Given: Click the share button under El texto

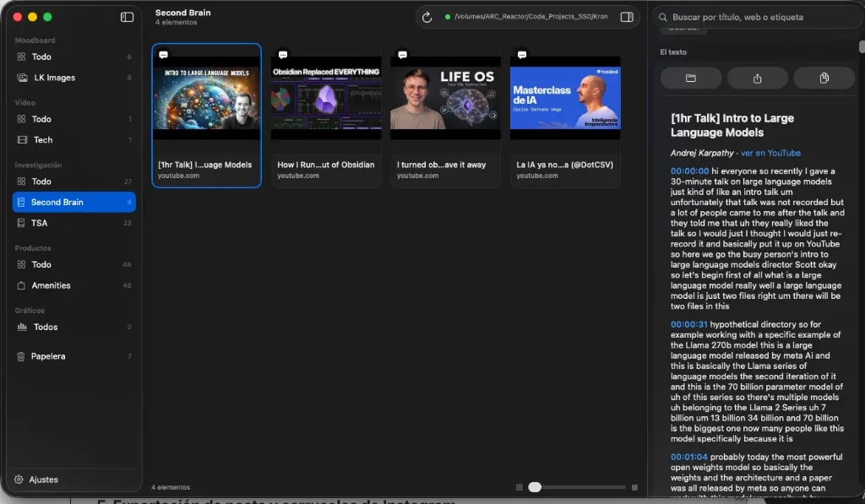Looking at the screenshot, I should (x=758, y=79).
